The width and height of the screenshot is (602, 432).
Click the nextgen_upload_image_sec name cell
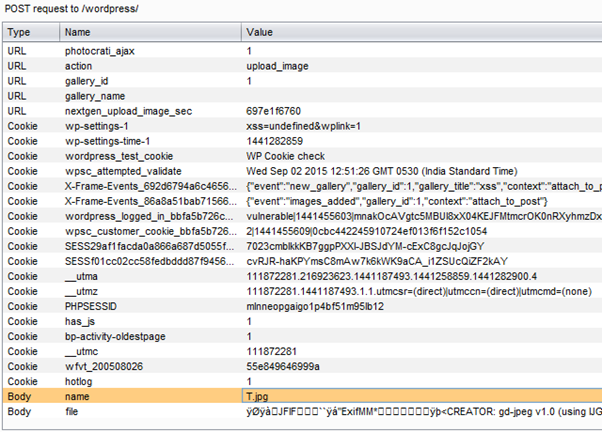coord(128,113)
